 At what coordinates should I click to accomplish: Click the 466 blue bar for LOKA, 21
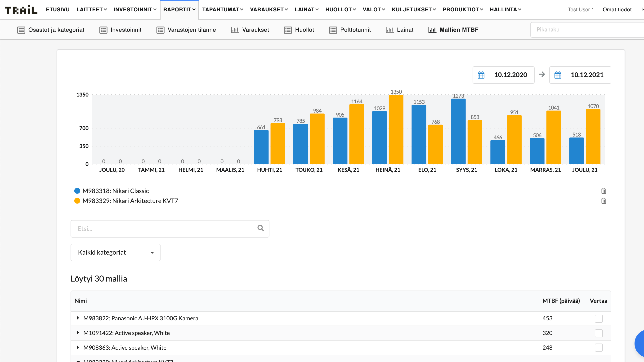[497, 152]
